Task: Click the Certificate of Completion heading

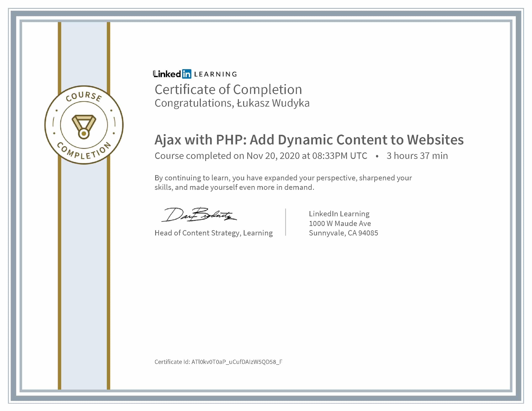Action: coord(228,89)
